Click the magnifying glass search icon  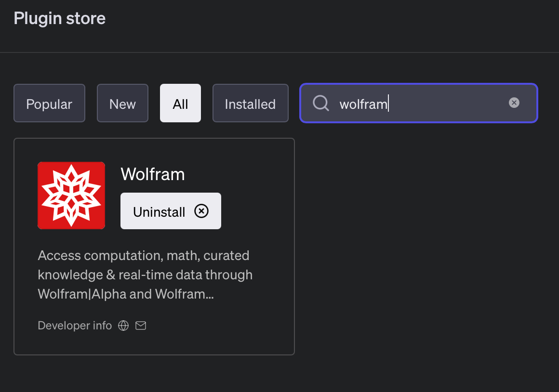point(321,104)
